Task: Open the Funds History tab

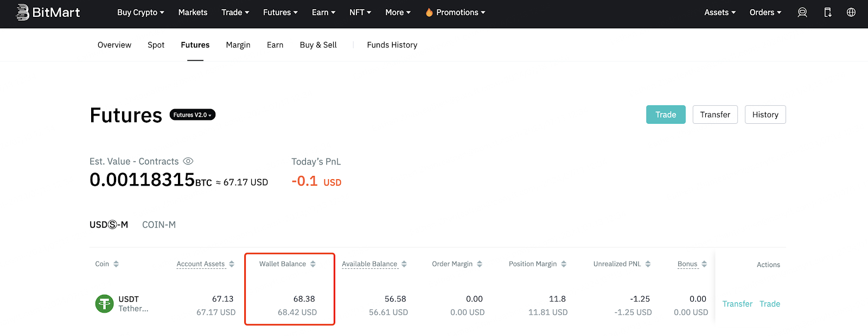Action: (x=392, y=45)
